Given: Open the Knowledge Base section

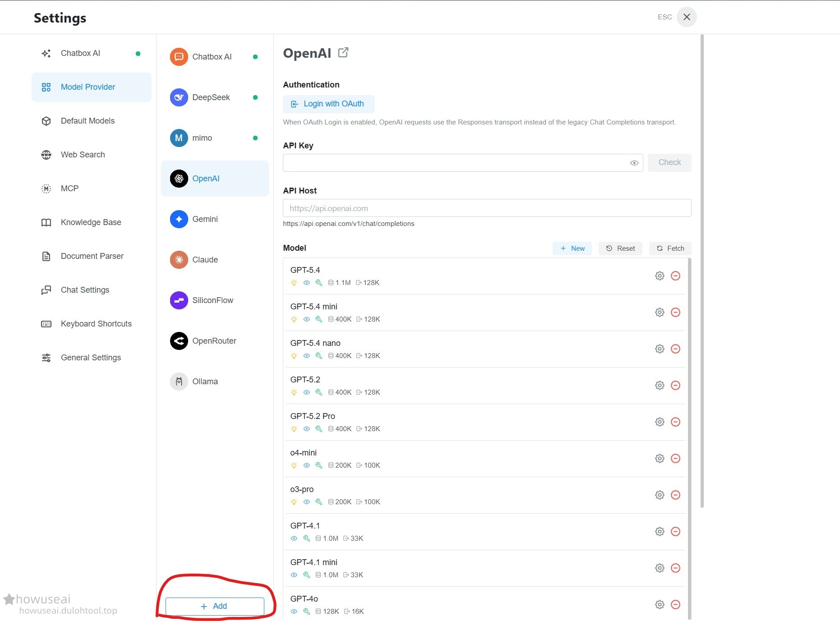Looking at the screenshot, I should pos(92,222).
